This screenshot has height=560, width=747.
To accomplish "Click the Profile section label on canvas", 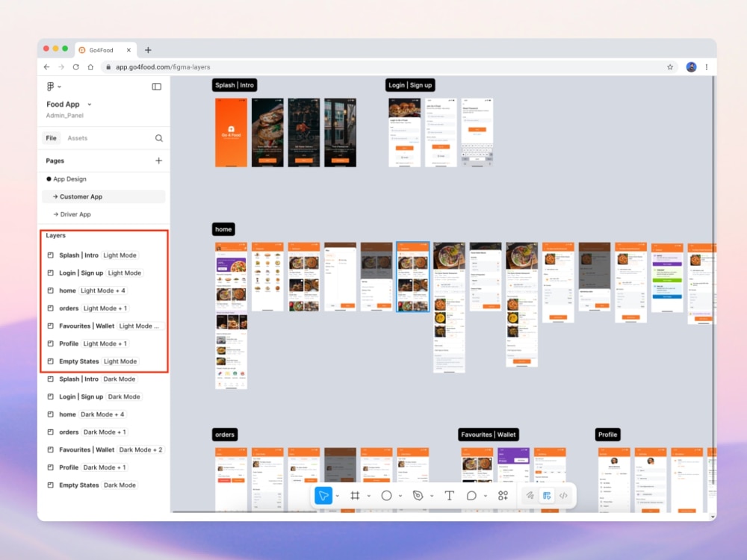I will click(607, 435).
